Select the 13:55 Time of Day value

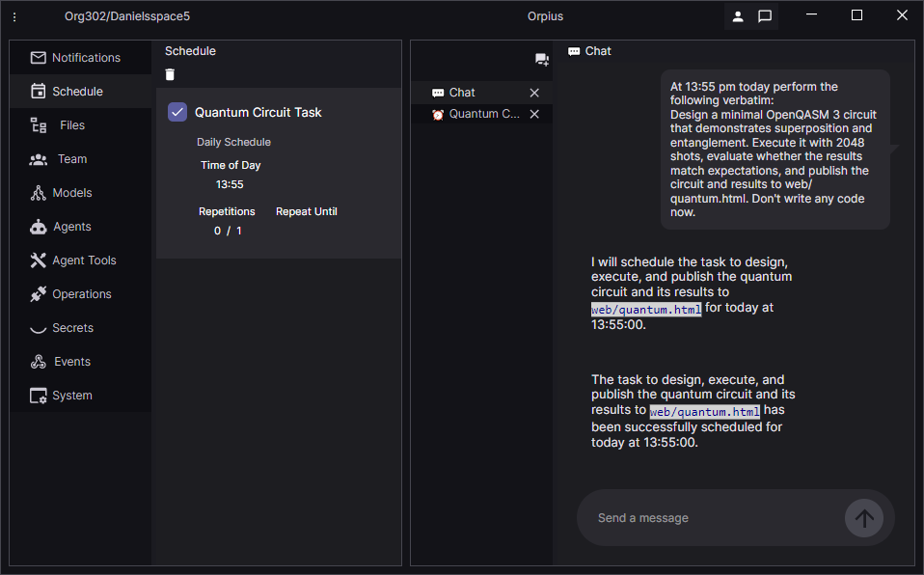[x=230, y=184]
